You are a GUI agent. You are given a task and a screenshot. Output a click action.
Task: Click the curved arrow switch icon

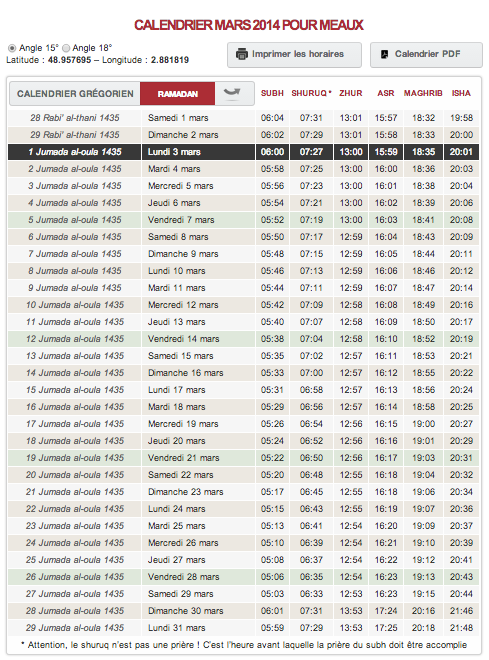click(x=232, y=93)
